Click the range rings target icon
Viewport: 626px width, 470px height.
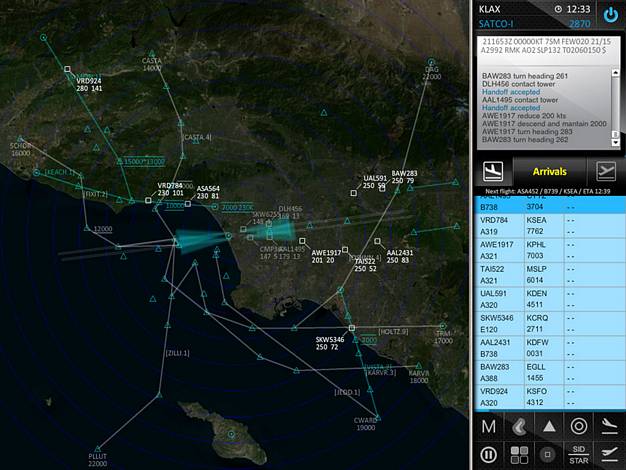pyautogui.click(x=578, y=427)
